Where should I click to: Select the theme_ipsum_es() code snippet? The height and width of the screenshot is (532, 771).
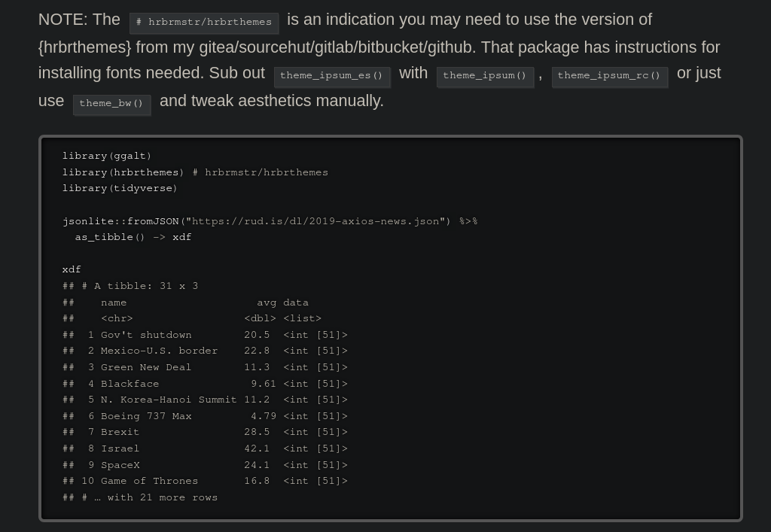(x=331, y=76)
